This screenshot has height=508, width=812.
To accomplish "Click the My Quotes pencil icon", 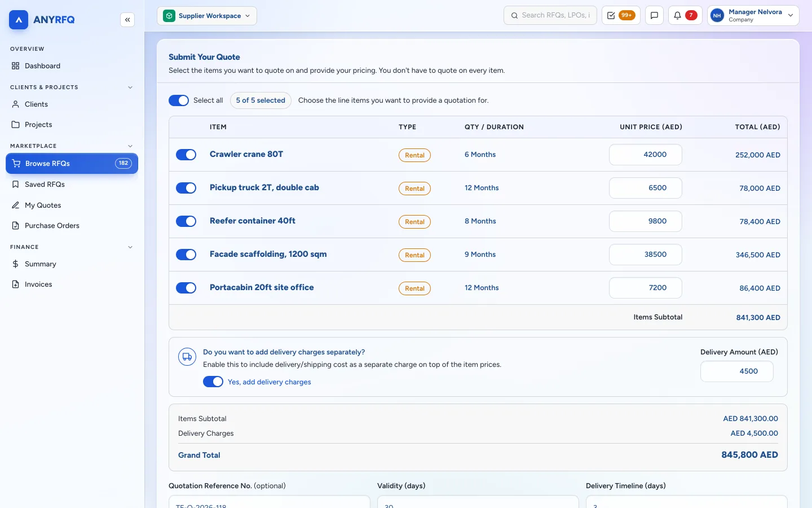I will pos(15,205).
